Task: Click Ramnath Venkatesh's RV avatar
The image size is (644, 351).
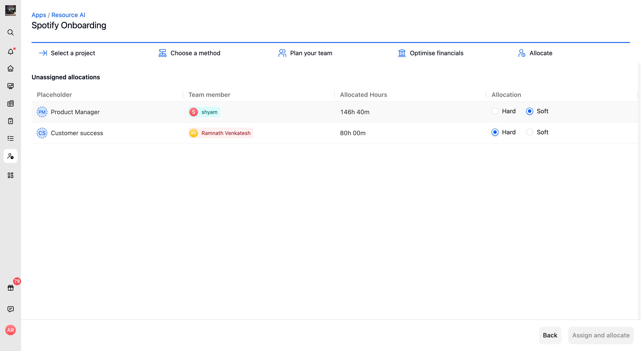Action: [x=193, y=133]
